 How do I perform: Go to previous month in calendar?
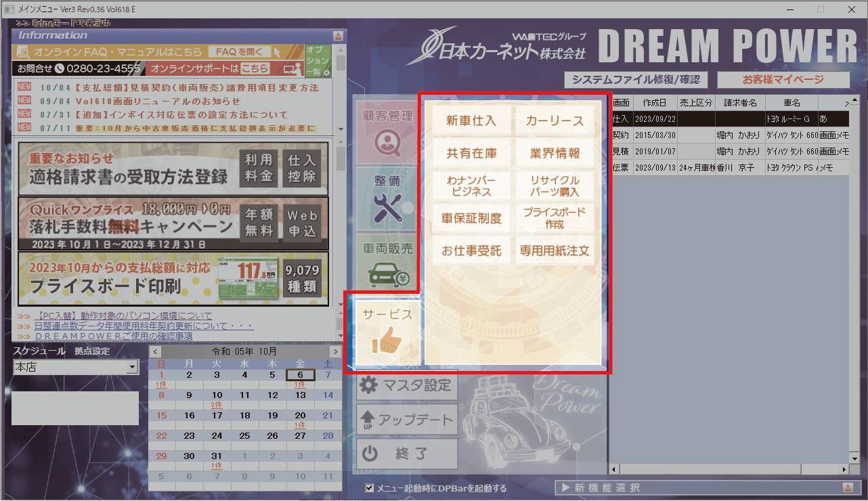tap(155, 351)
